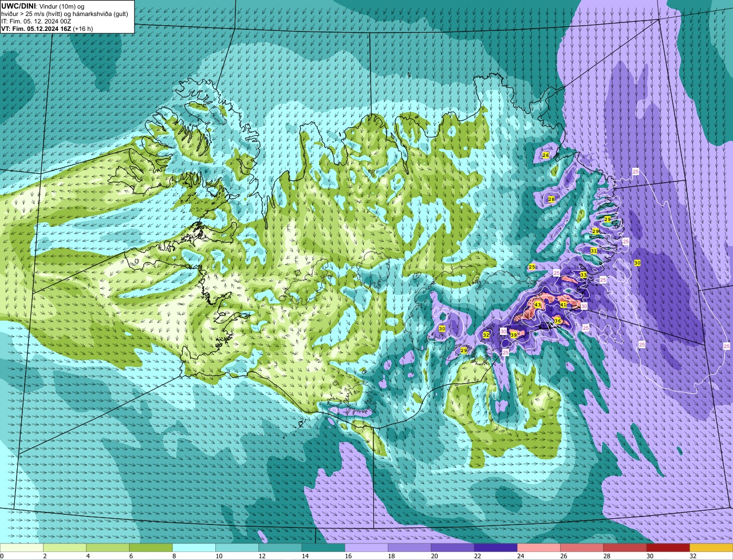733x560 pixels.
Task: Click the 'IT: Fim. 05. 12. 2024 00Z' line
Action: coord(36,21)
